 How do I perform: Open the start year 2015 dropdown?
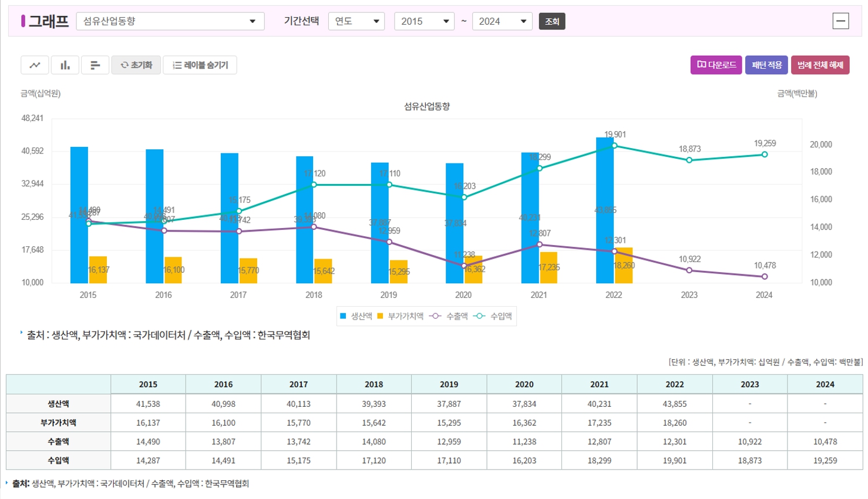point(424,21)
